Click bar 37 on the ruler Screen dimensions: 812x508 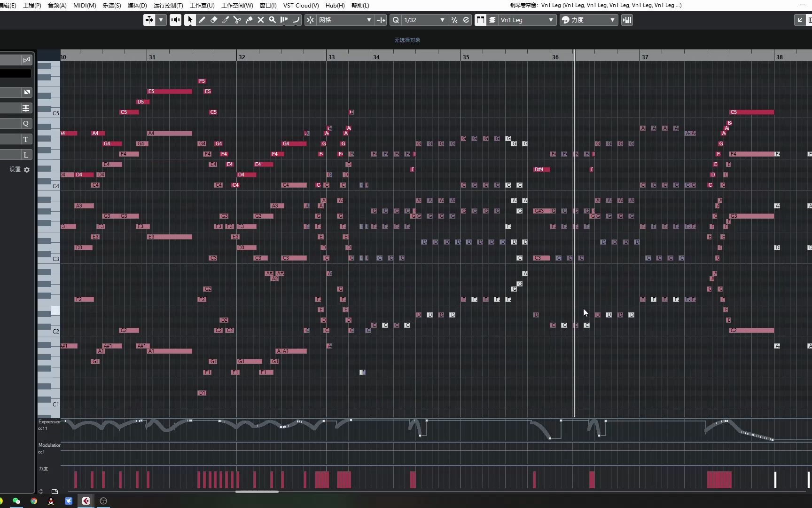pyautogui.click(x=645, y=57)
